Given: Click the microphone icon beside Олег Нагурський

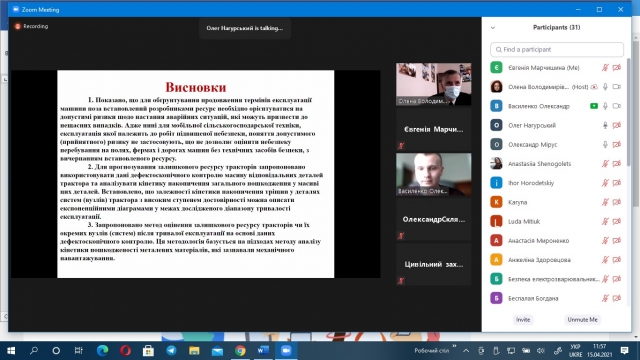Looking at the screenshot, I should [x=605, y=125].
